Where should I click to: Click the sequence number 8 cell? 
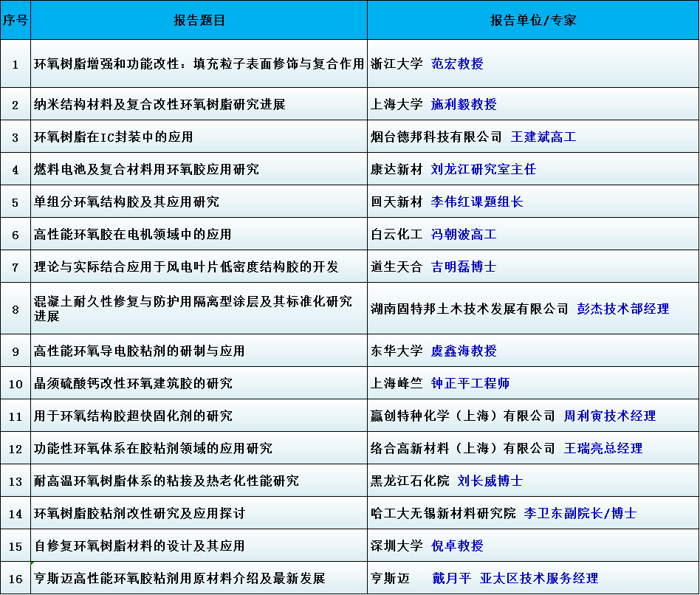16,309
